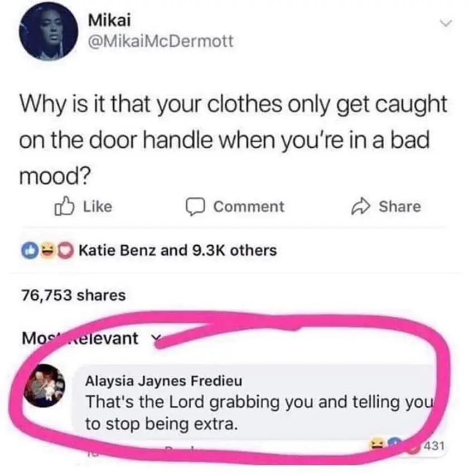This screenshot has width=469, height=476.
Task: Click the Share arrow icon
Action: (x=361, y=207)
